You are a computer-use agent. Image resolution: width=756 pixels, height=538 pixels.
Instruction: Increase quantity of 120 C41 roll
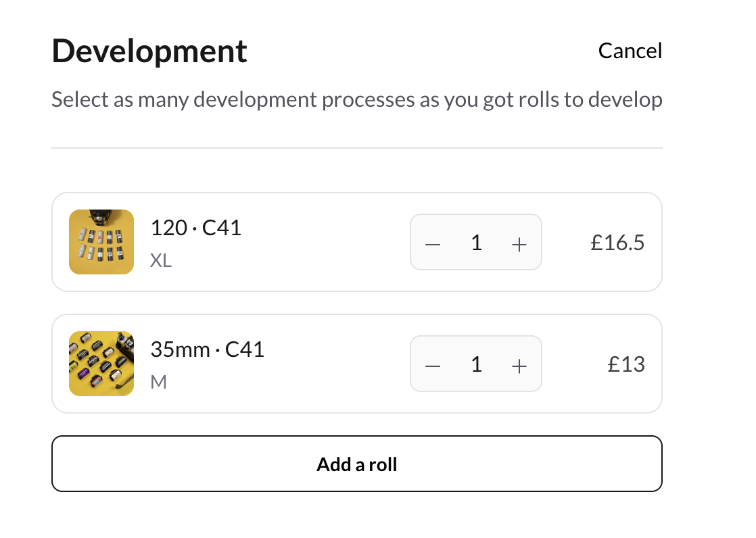(x=519, y=243)
